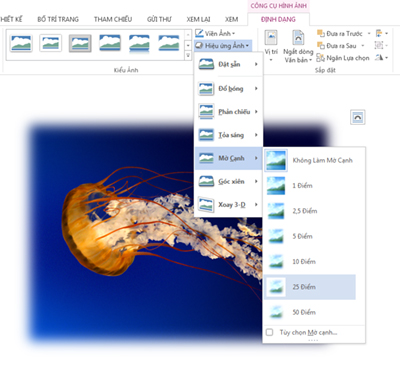Choose Không Làm Mờ Cạnh option

pos(310,160)
